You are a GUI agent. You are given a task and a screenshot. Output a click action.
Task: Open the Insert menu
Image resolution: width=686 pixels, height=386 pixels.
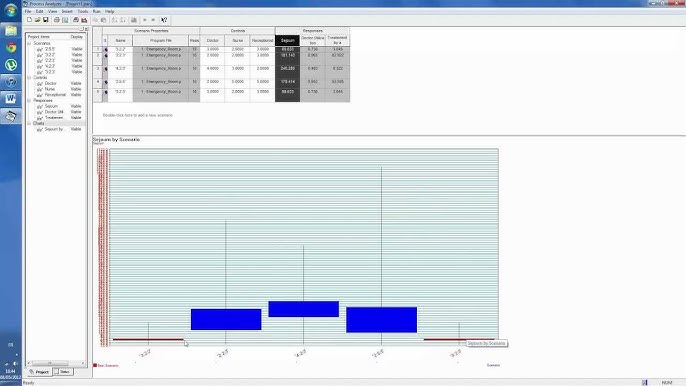[67, 11]
